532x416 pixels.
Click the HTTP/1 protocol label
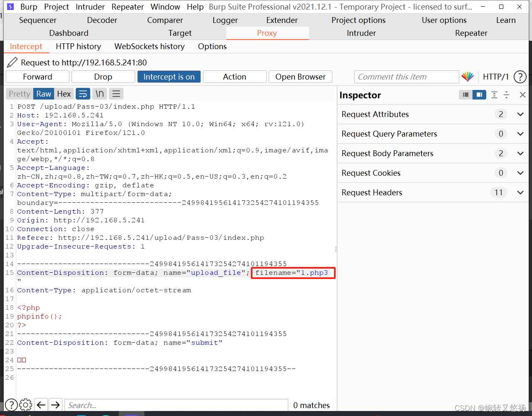496,77
